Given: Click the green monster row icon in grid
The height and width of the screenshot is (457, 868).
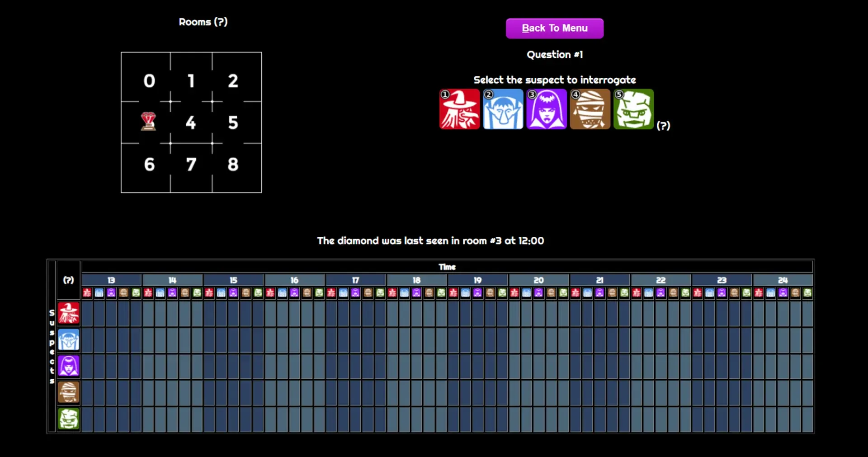Looking at the screenshot, I should click(69, 419).
